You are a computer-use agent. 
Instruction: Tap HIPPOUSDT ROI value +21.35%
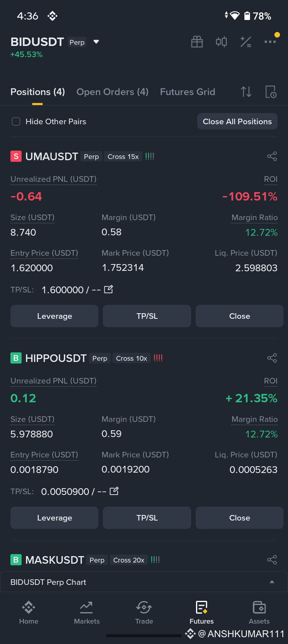coord(252,398)
